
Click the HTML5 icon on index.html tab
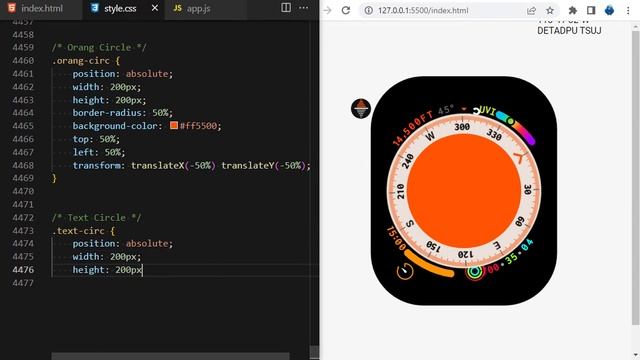(x=12, y=8)
